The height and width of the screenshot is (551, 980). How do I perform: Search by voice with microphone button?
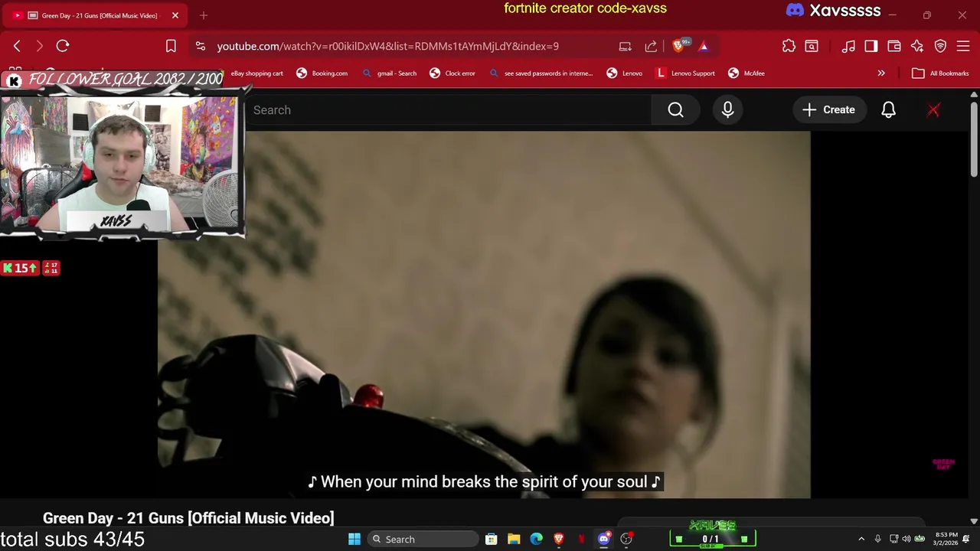(x=727, y=110)
